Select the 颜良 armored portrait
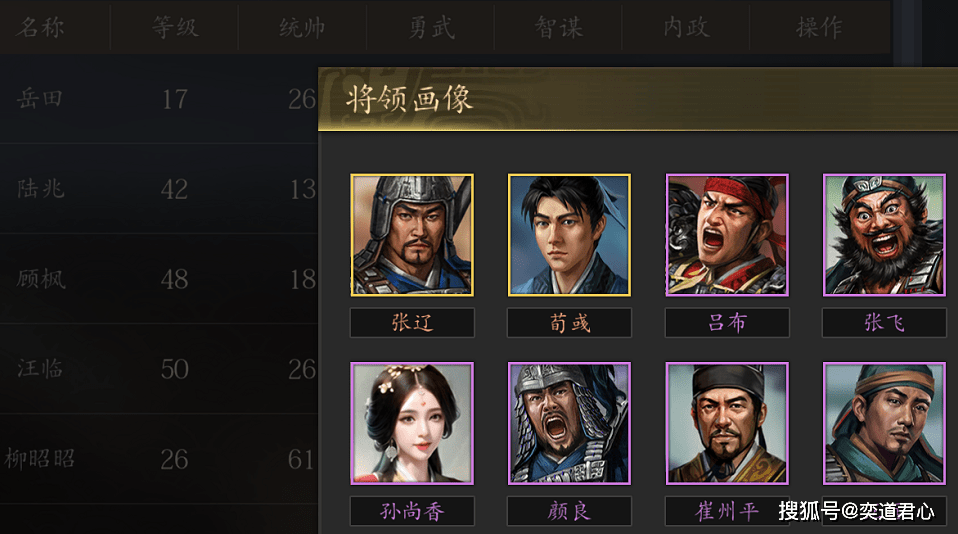Image resolution: width=958 pixels, height=534 pixels. [x=569, y=423]
